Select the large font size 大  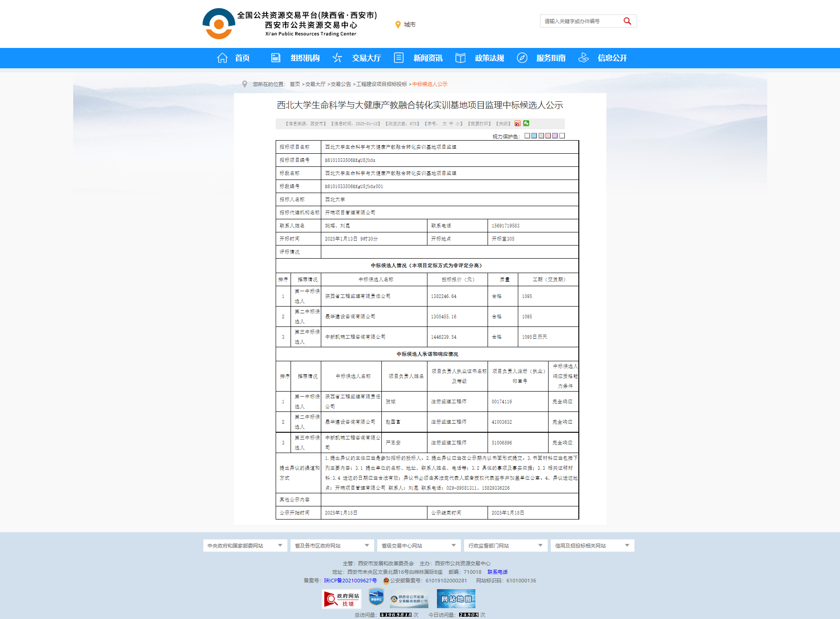click(444, 124)
